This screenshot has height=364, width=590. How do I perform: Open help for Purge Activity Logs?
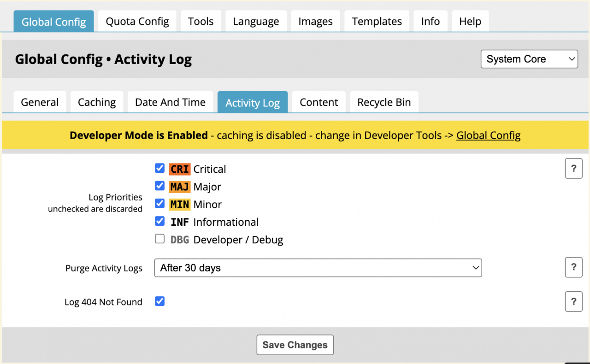coord(573,267)
